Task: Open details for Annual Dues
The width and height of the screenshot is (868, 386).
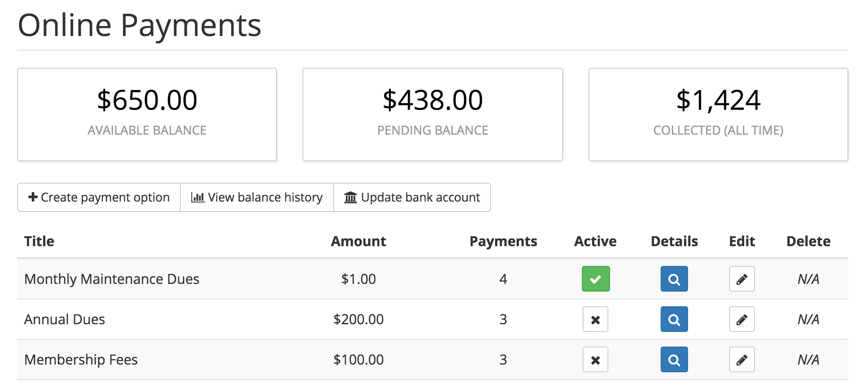Action: point(674,319)
